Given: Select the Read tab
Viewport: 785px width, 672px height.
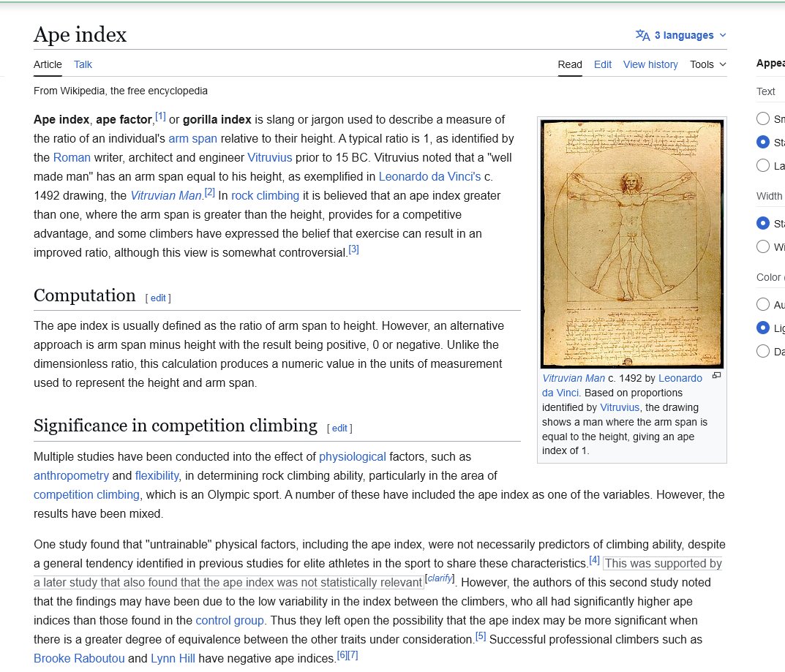Looking at the screenshot, I should pyautogui.click(x=569, y=64).
